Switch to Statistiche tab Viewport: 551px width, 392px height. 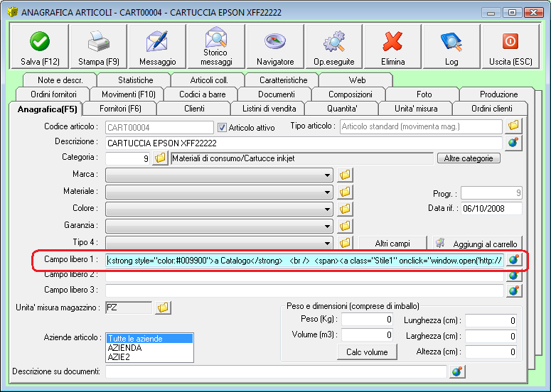[136, 80]
